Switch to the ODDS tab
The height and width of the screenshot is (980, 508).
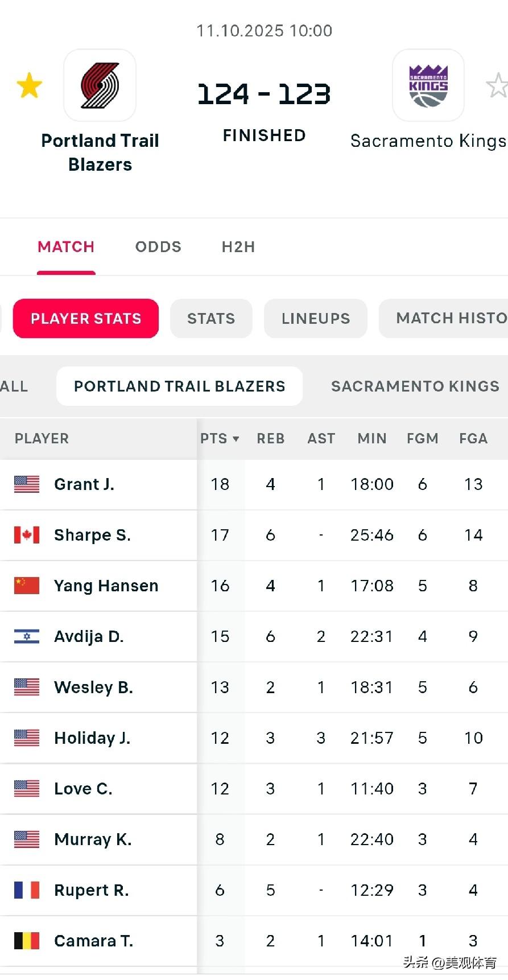coord(158,247)
